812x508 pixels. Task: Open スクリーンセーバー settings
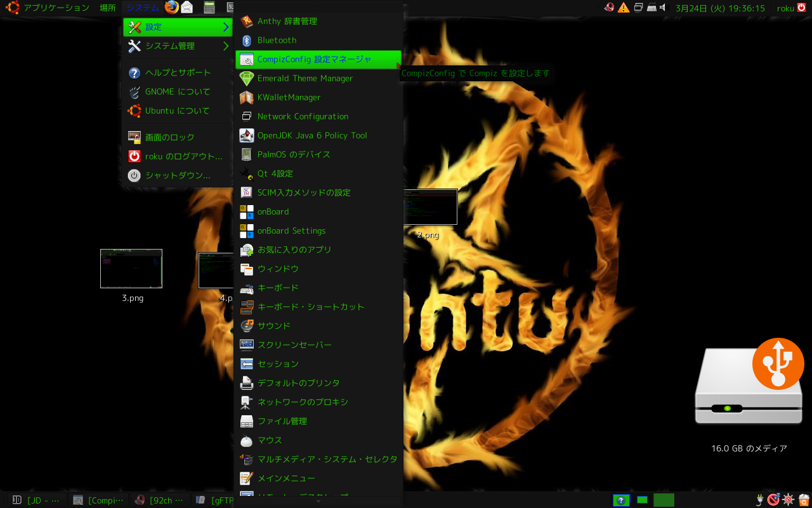point(318,345)
